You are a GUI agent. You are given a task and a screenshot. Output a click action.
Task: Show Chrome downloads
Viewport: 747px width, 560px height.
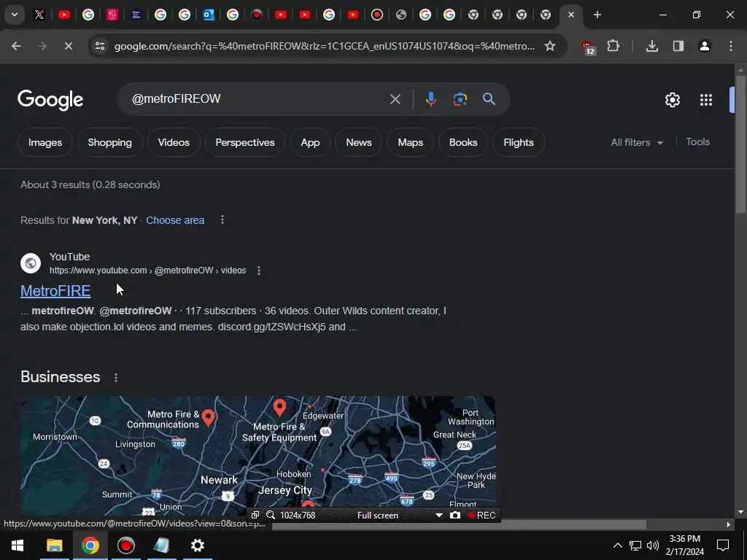(x=651, y=46)
